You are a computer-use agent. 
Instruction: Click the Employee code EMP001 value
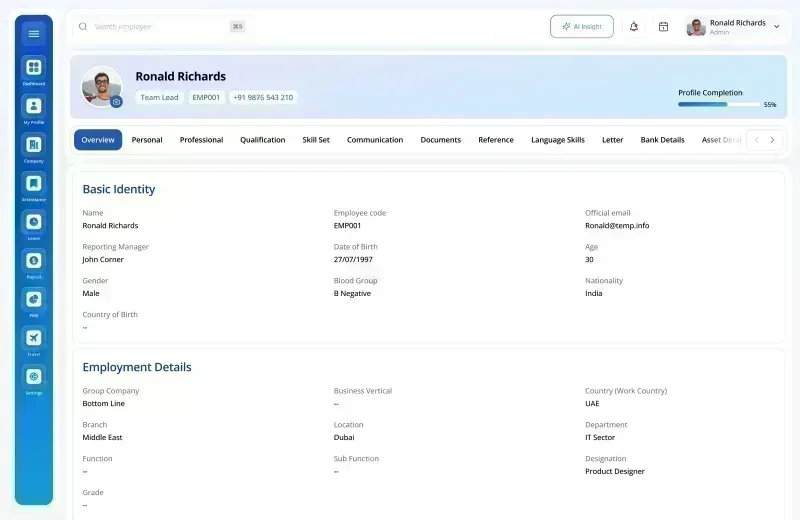[x=347, y=226]
